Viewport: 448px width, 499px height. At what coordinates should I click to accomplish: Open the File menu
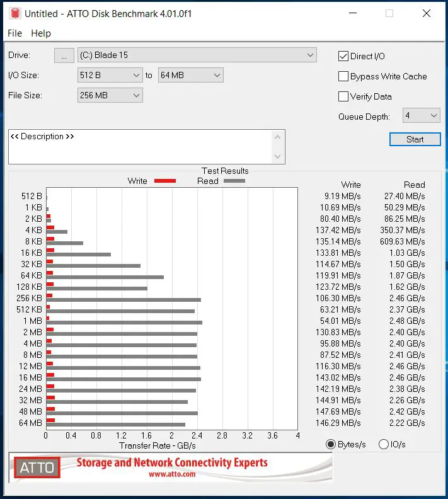tap(14, 33)
